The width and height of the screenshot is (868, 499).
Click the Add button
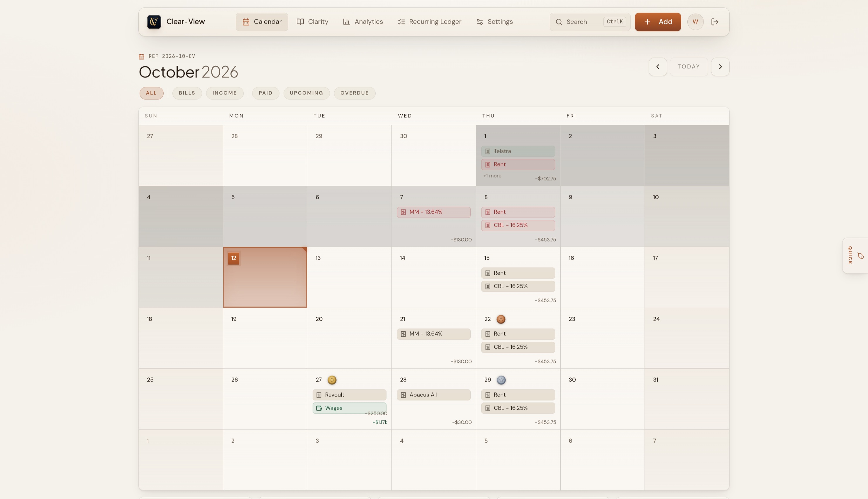[658, 22]
